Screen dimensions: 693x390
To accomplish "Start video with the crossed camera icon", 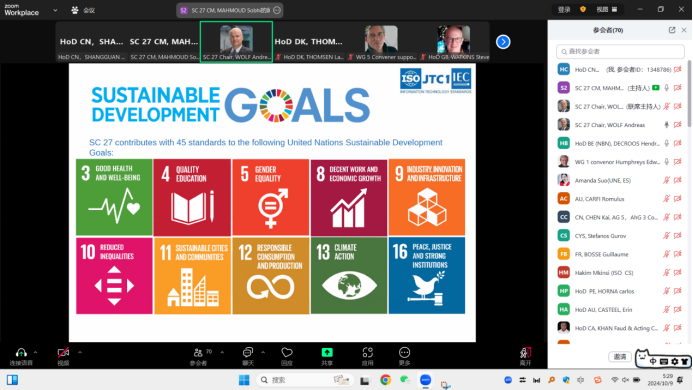I will 63,353.
